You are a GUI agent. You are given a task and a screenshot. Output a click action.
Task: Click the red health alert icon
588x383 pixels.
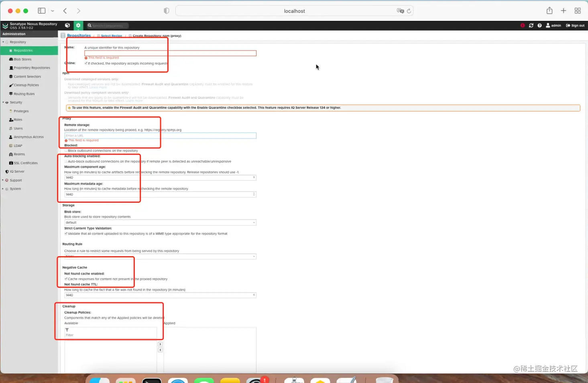[523, 25]
